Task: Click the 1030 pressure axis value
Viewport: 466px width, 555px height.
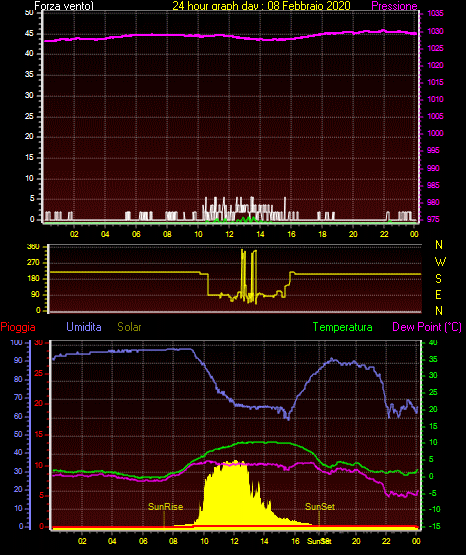Action: click(435, 31)
